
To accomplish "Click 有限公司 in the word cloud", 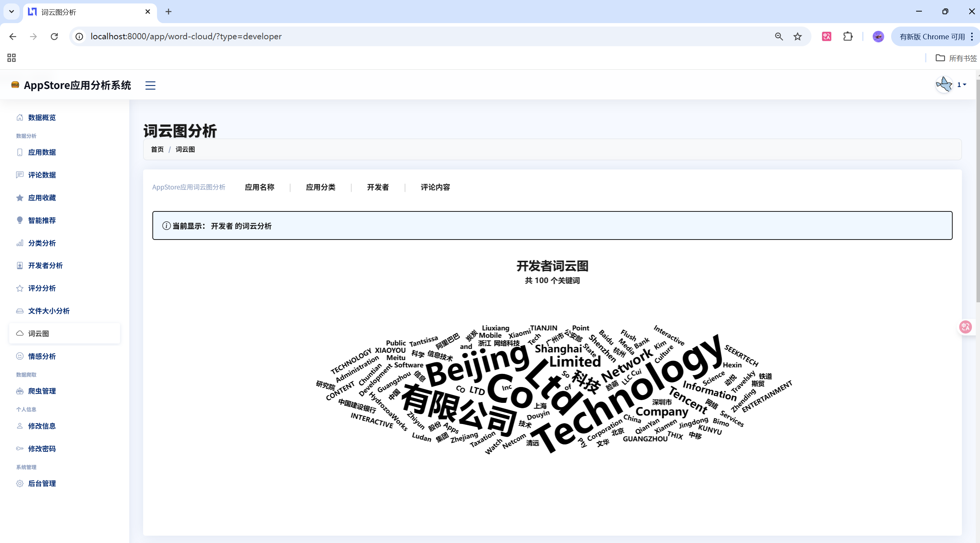I will [459, 410].
